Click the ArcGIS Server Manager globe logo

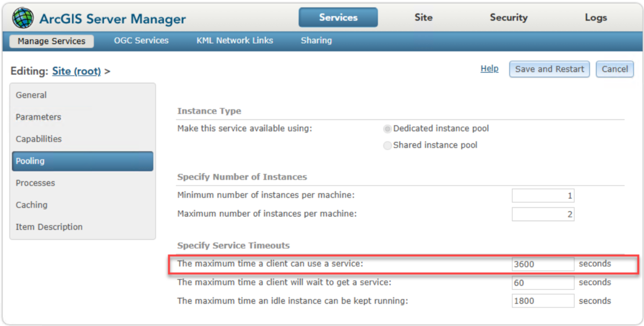click(x=23, y=18)
